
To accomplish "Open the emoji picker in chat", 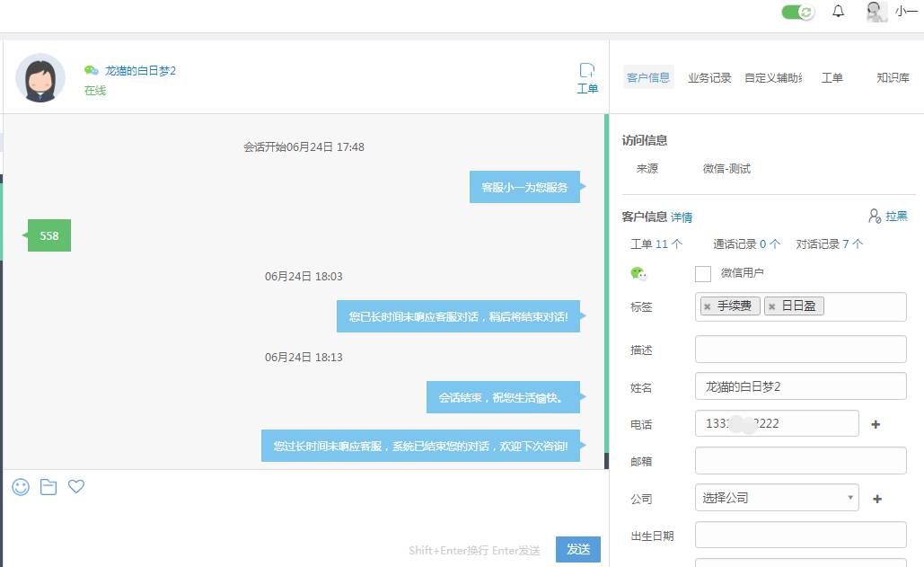I will click(21, 487).
